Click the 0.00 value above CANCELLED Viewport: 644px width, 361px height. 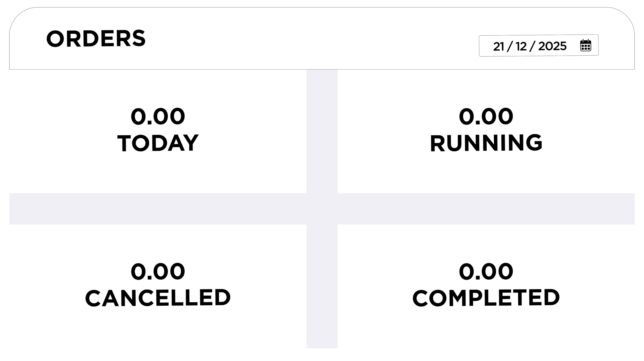[x=158, y=271]
